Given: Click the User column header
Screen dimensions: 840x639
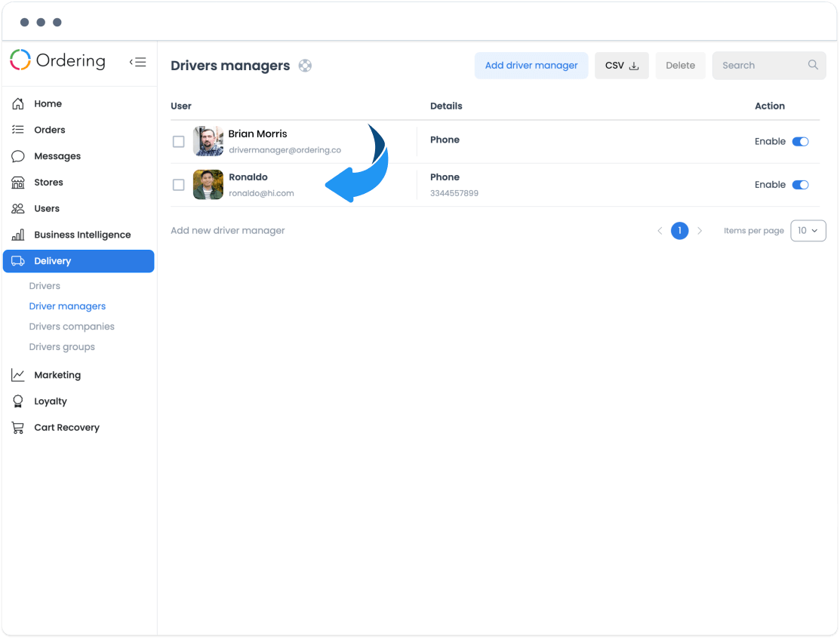Looking at the screenshot, I should (181, 106).
